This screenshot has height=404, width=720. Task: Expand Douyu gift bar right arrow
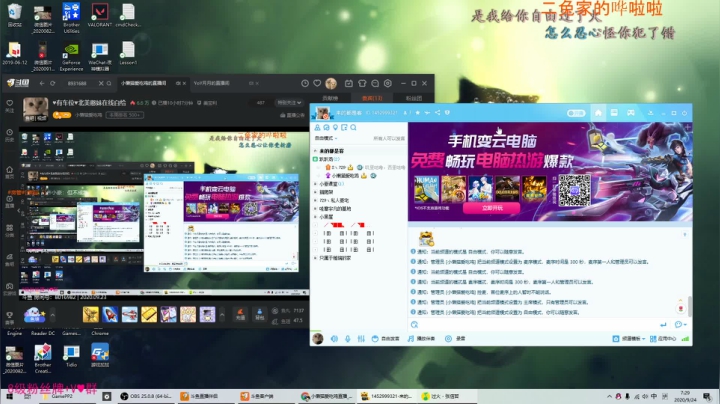[222, 315]
